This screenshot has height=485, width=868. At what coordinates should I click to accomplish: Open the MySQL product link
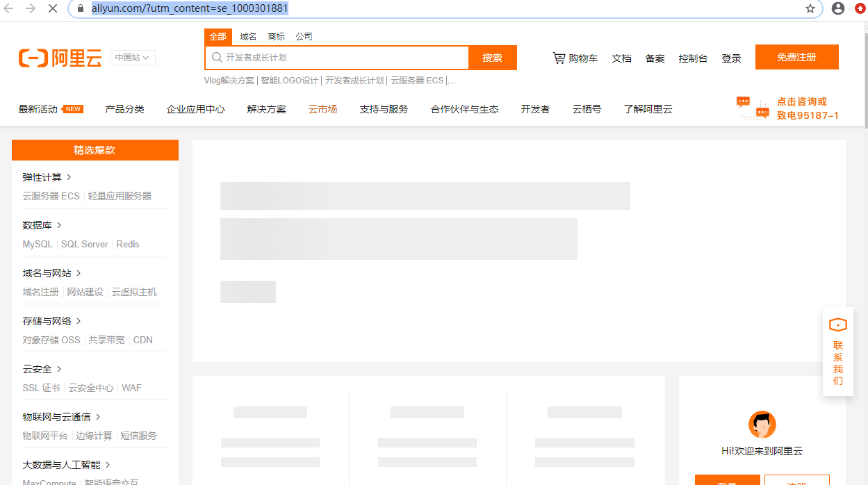tap(37, 244)
